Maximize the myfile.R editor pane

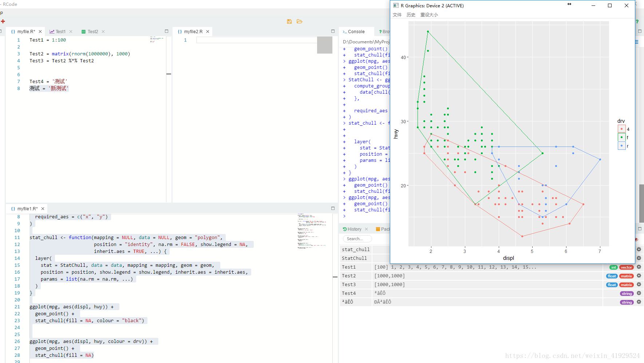tap(166, 31)
